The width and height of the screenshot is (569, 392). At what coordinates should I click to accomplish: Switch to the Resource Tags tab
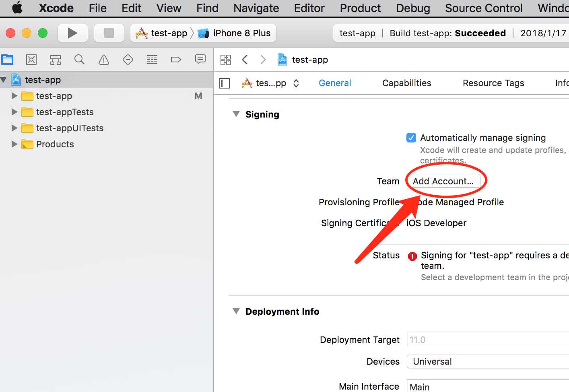pos(493,83)
